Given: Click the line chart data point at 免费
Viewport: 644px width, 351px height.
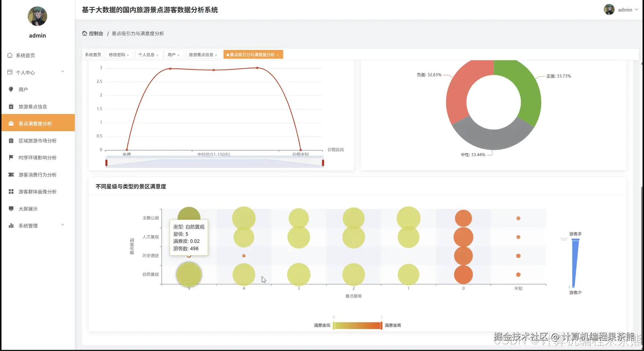Looking at the screenshot, I should pos(127,149).
